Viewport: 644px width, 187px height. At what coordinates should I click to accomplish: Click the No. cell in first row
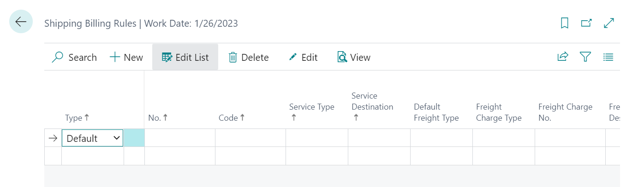[x=179, y=138]
